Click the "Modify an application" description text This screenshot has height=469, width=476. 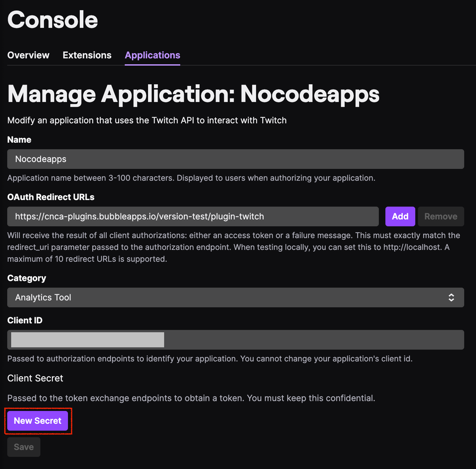click(147, 120)
